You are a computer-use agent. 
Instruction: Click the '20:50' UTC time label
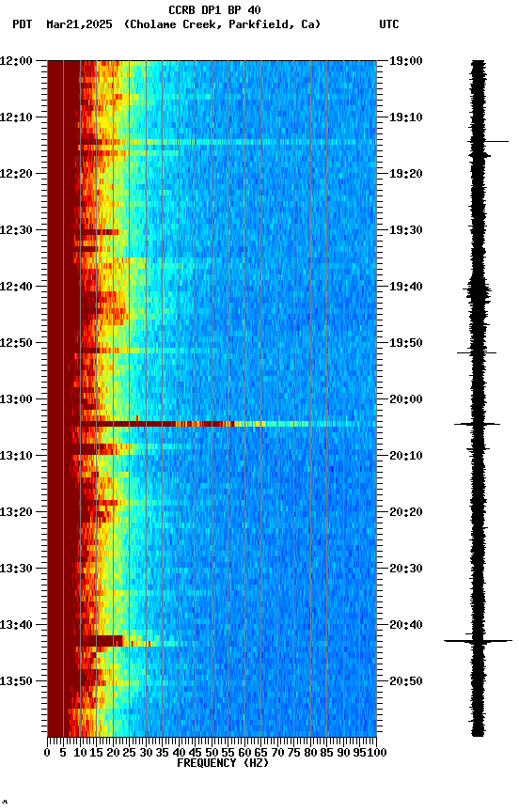tap(406, 682)
